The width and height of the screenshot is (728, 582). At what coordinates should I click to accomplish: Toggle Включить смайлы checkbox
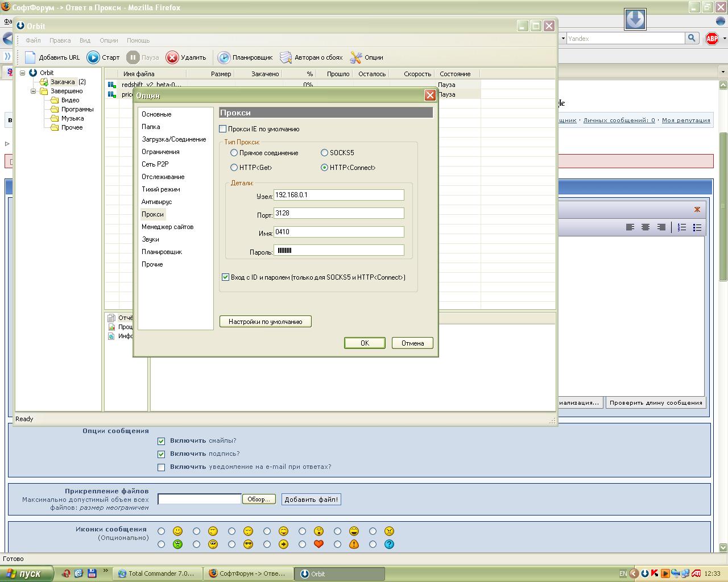coord(161,441)
